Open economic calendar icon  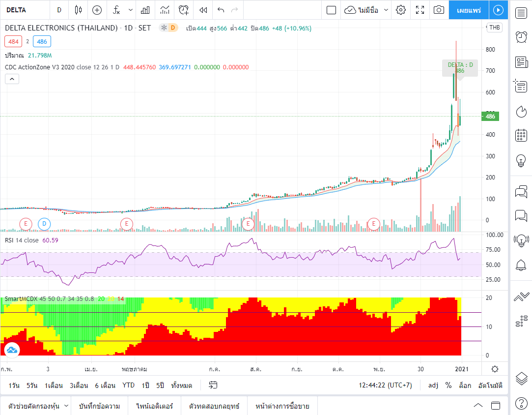tap(521, 135)
